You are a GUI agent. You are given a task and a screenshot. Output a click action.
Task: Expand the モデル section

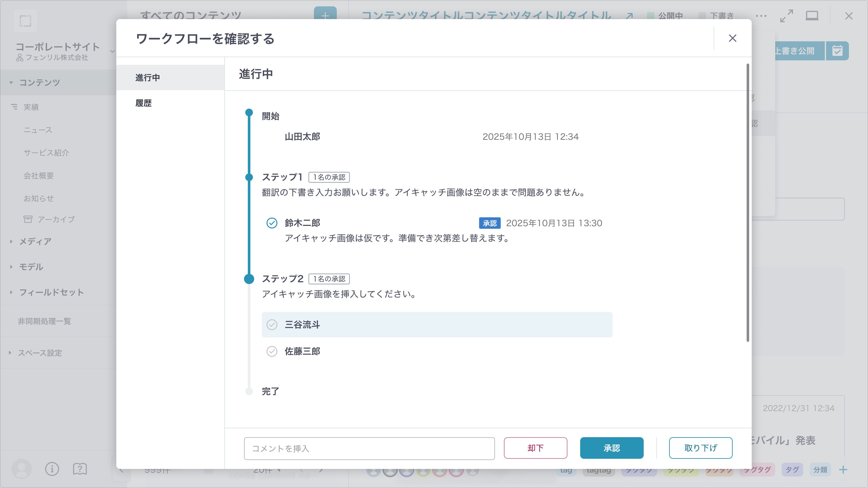(x=11, y=267)
